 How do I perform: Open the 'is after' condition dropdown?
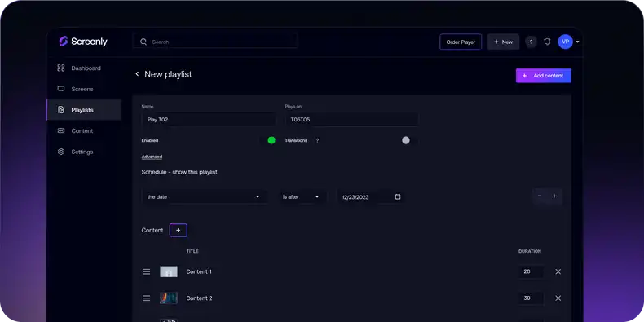coord(302,196)
